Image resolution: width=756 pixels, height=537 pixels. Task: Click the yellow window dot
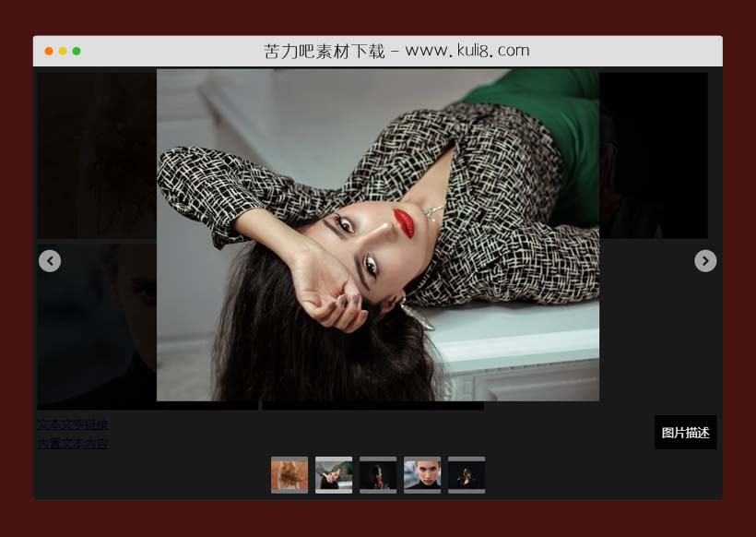click(x=63, y=51)
